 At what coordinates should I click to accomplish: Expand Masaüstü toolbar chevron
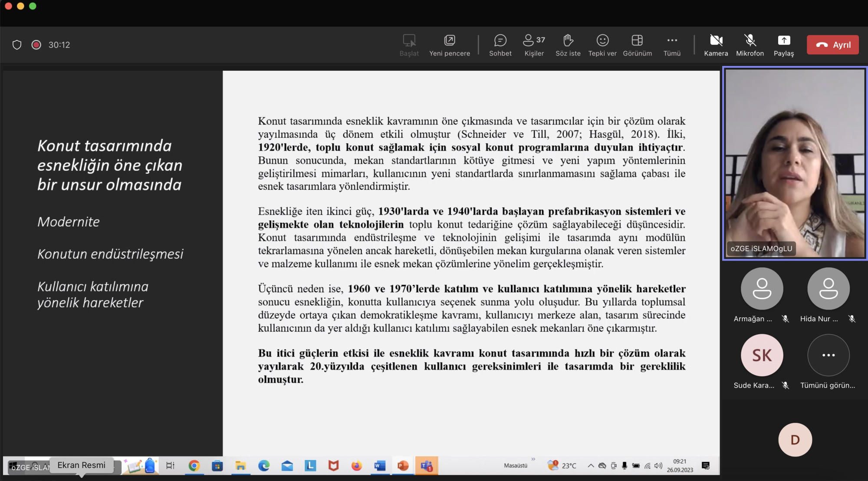tap(533, 459)
